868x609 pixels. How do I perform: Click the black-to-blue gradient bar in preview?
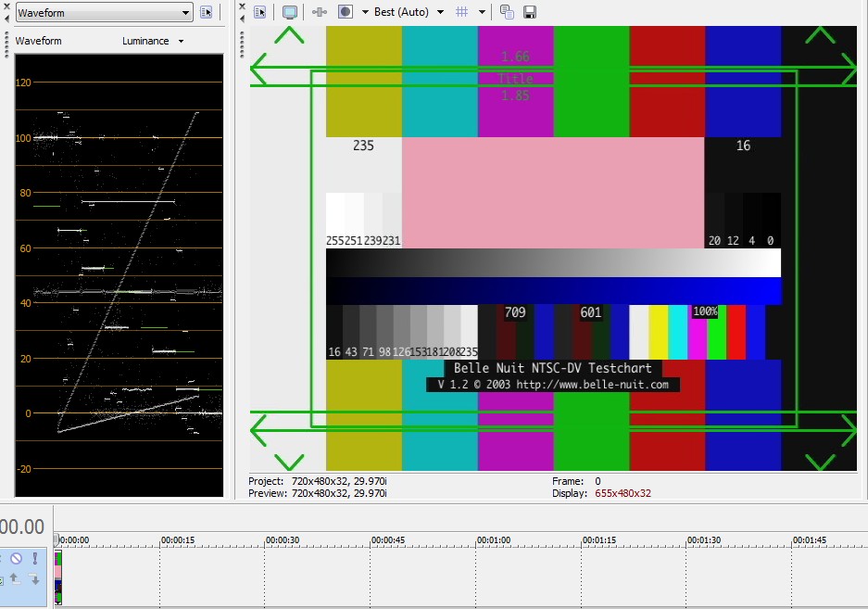point(553,291)
